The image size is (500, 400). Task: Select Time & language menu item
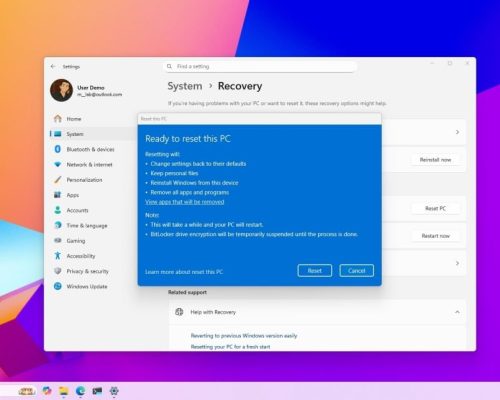pos(87,226)
